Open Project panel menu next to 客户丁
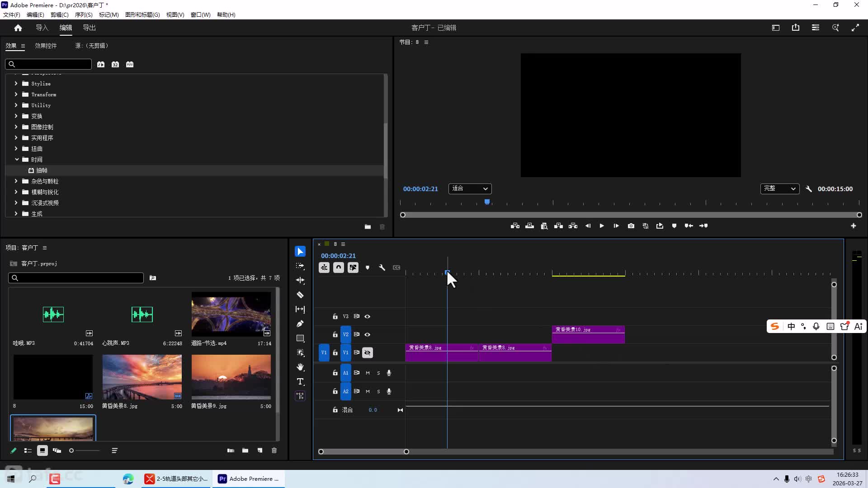The width and height of the screenshot is (868, 488). point(45,248)
